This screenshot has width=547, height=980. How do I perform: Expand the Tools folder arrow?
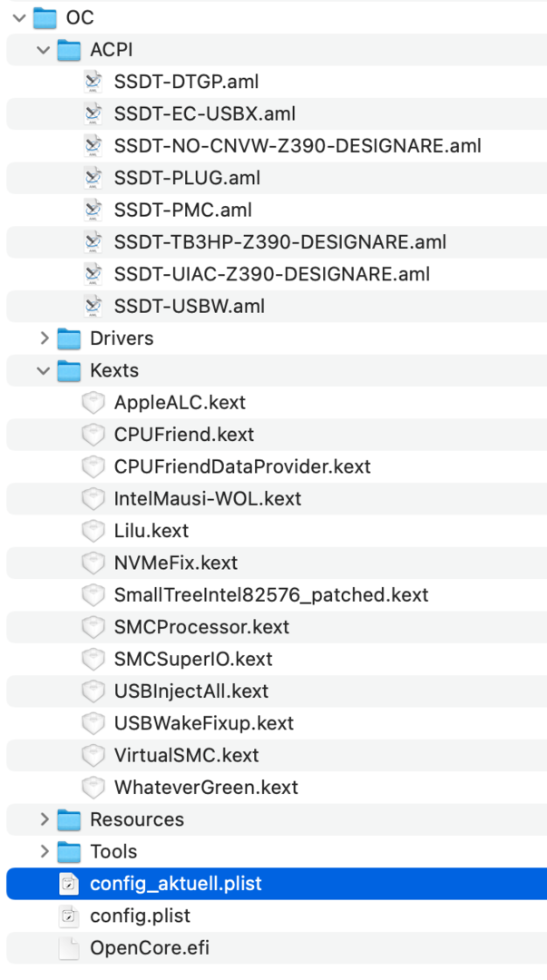(x=44, y=852)
